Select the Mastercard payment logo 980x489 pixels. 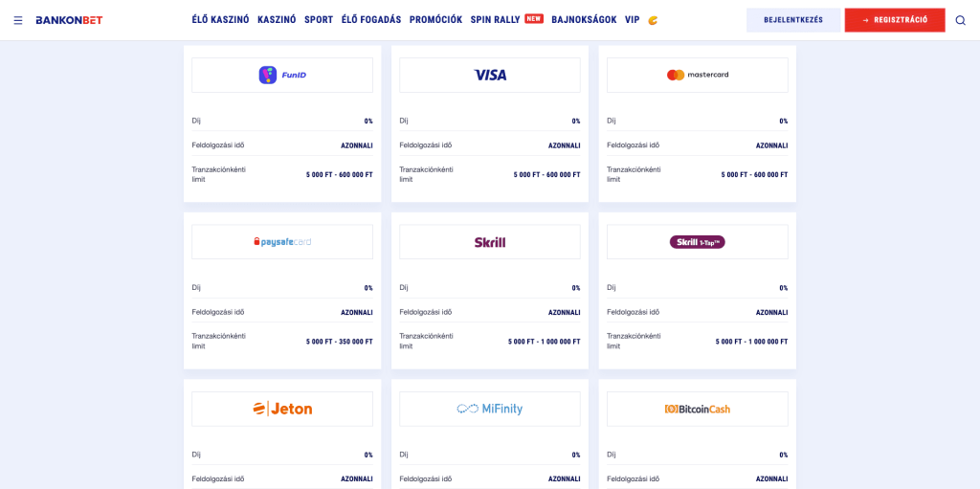698,75
